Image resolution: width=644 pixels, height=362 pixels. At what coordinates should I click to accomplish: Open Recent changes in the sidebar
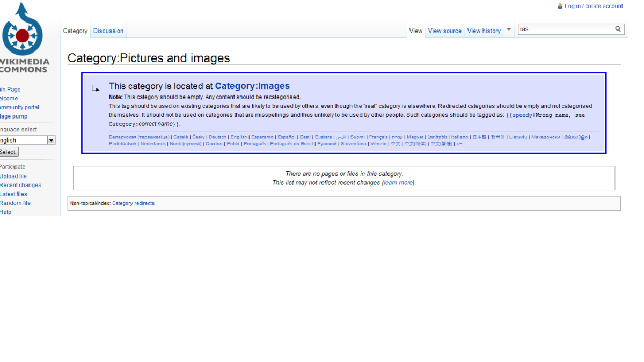point(20,184)
